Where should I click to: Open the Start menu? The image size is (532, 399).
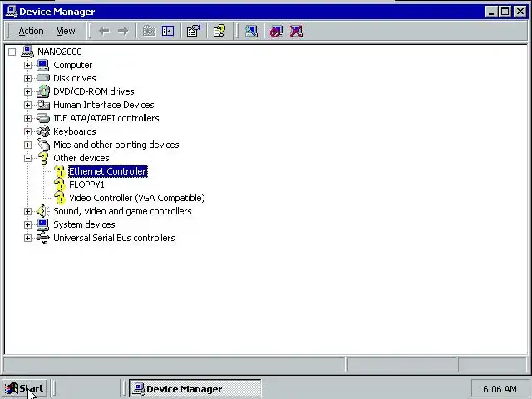tap(24, 388)
